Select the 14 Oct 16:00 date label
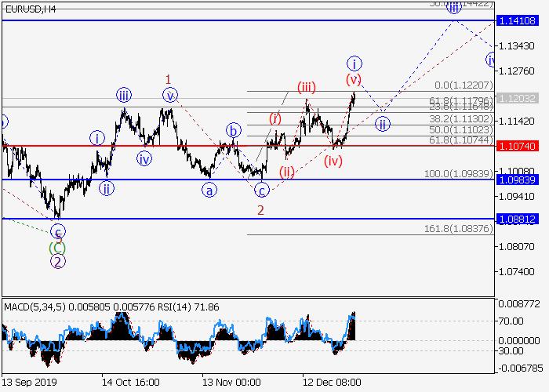 (130, 382)
